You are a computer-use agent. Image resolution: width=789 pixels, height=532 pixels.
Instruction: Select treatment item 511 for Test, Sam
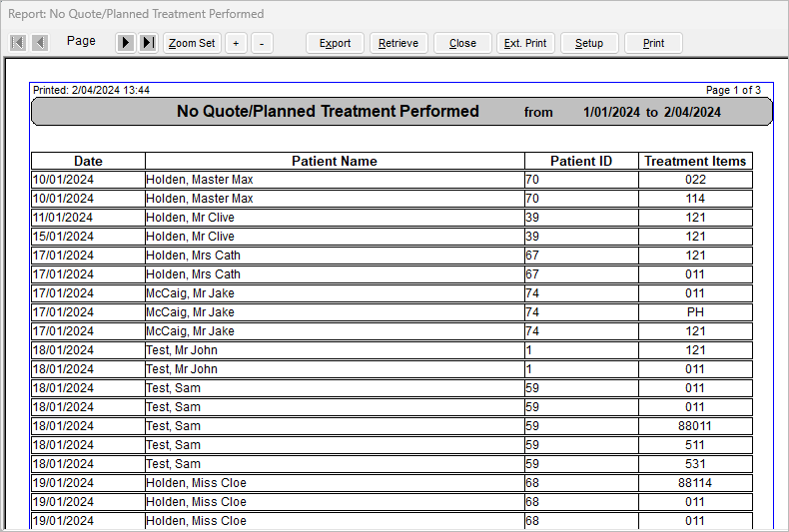[695, 445]
